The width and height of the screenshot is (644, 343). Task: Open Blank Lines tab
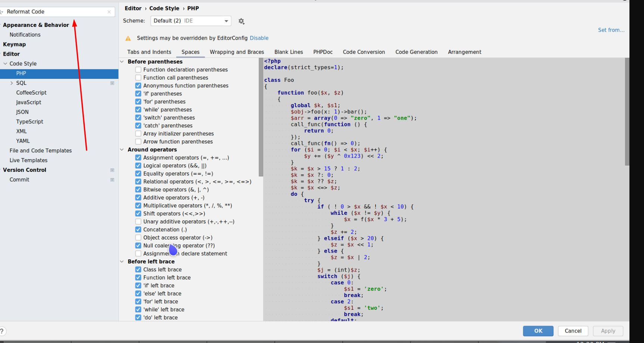click(289, 52)
